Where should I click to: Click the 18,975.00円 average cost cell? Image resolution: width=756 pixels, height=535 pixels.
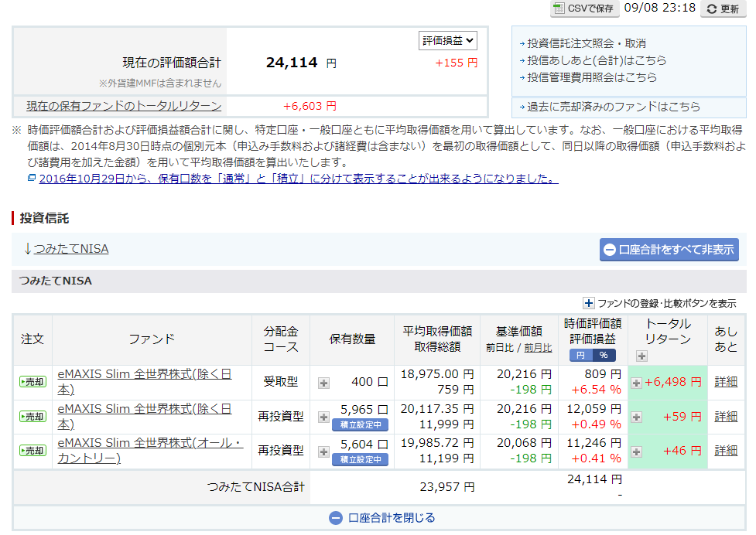tap(437, 374)
